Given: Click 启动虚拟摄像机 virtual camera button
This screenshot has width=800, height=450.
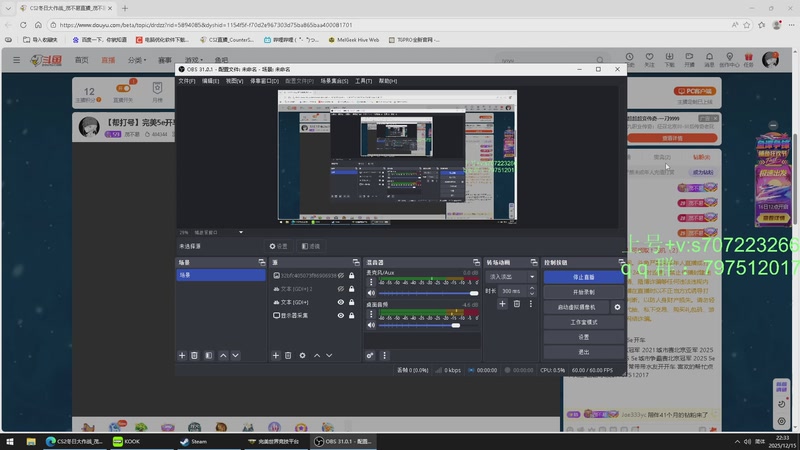Looking at the screenshot, I should (x=577, y=307).
